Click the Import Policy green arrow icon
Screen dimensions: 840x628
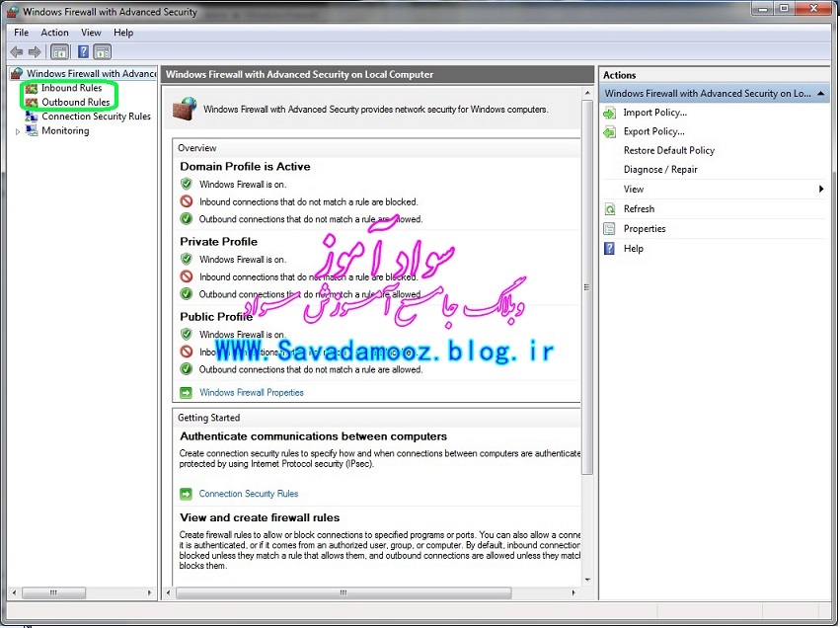[610, 113]
